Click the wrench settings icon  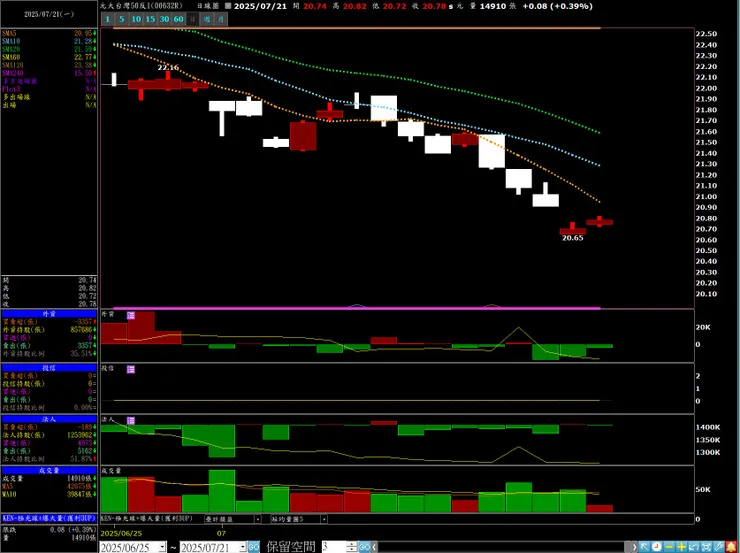click(x=718, y=547)
